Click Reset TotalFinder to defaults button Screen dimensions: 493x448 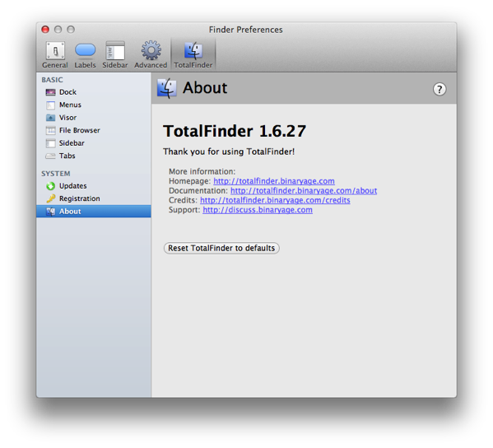pyautogui.click(x=221, y=248)
